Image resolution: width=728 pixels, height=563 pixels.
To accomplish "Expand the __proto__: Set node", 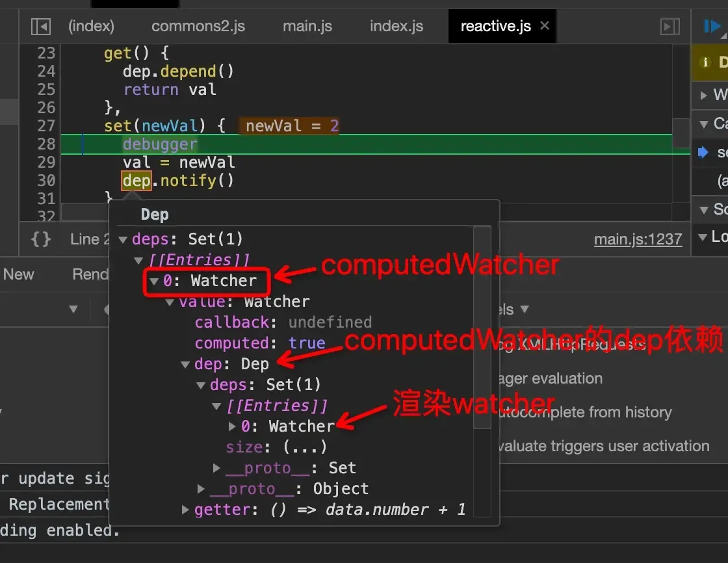I will (217, 468).
